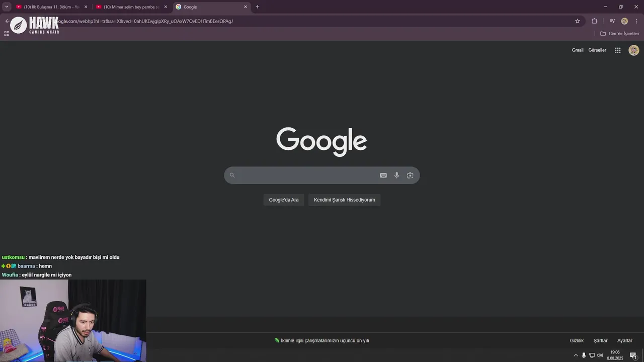
Task: Click the baarma chat message
Action: (27, 266)
